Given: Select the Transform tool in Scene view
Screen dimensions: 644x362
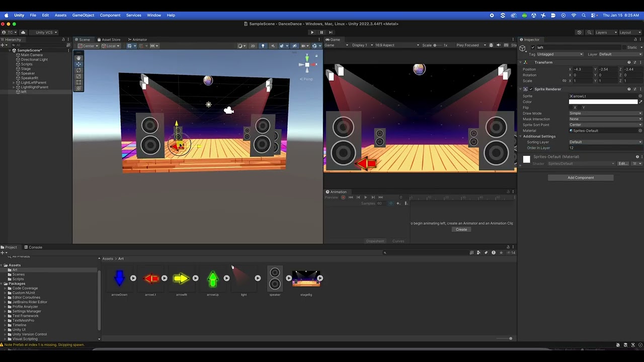Looking at the screenshot, I should [78, 88].
